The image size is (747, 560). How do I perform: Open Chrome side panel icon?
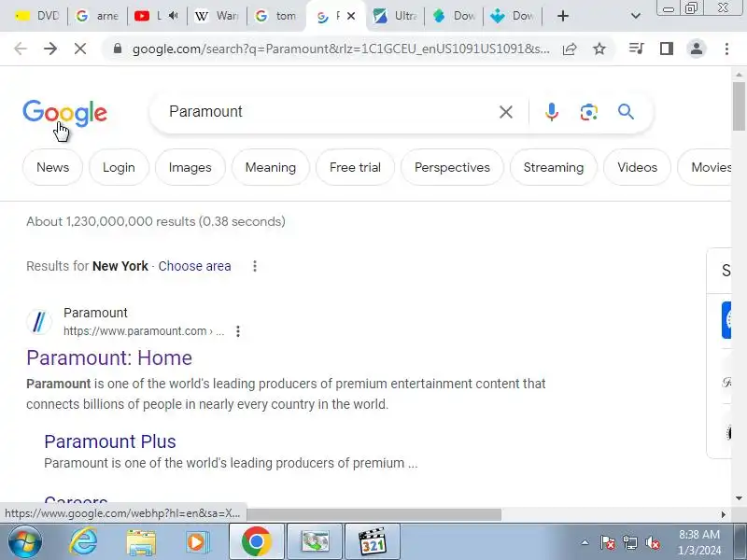667,49
